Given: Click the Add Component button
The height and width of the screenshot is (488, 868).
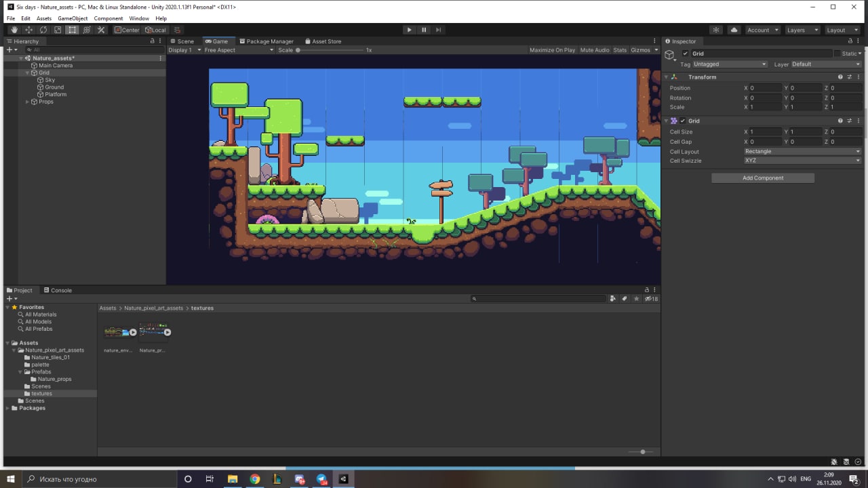Looking at the screenshot, I should (x=762, y=178).
